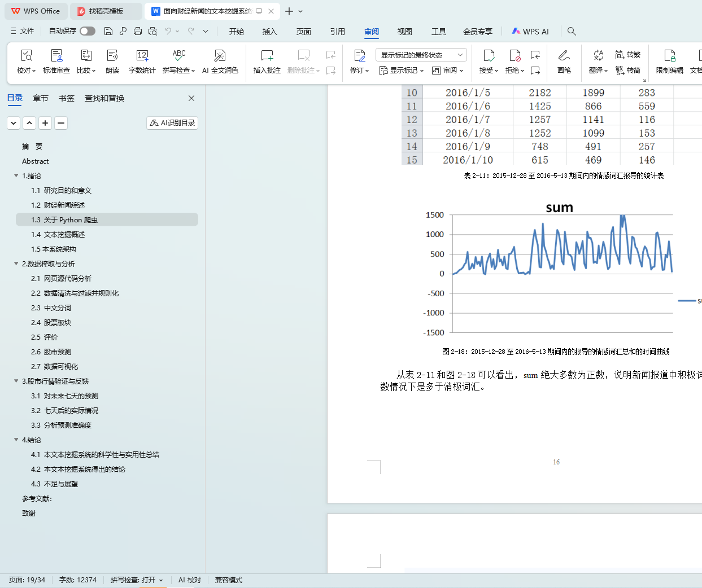Switch to the 插入 ribbon tab
The height and width of the screenshot is (588, 702).
(270, 32)
